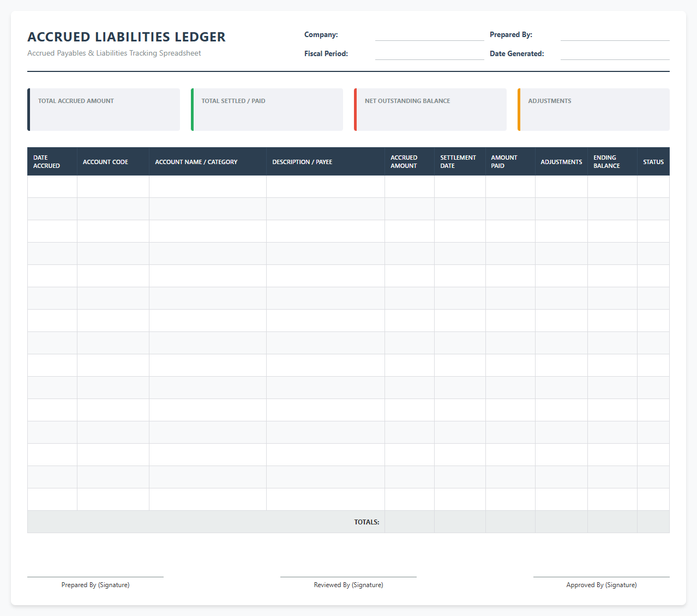The width and height of the screenshot is (697, 616).
Task: Click the Account Name / Category column header
Action: pyautogui.click(x=208, y=161)
